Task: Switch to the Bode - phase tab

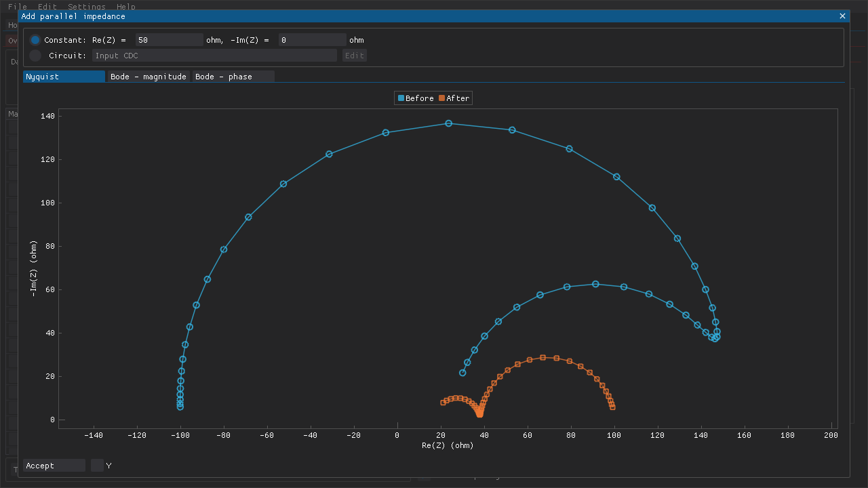Action: (233, 77)
